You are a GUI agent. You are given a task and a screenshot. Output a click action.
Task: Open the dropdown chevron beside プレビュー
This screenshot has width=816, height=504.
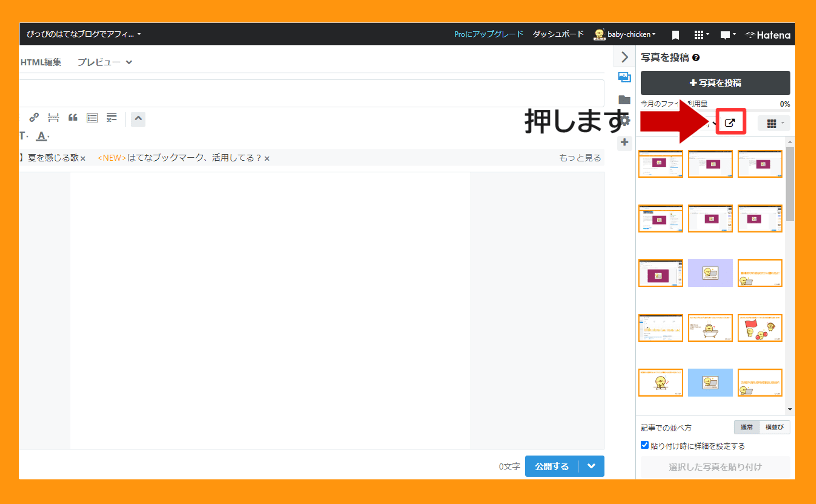coord(129,62)
